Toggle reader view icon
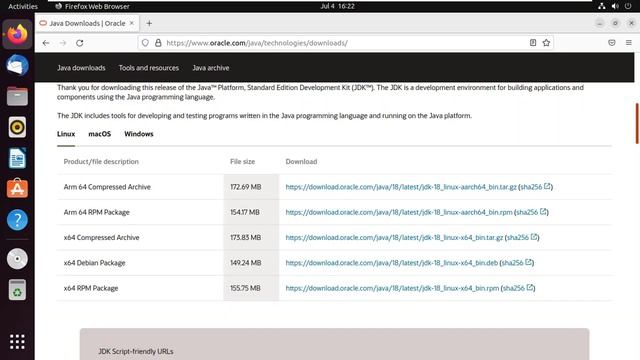640x360 pixels. pyautogui.click(x=533, y=43)
